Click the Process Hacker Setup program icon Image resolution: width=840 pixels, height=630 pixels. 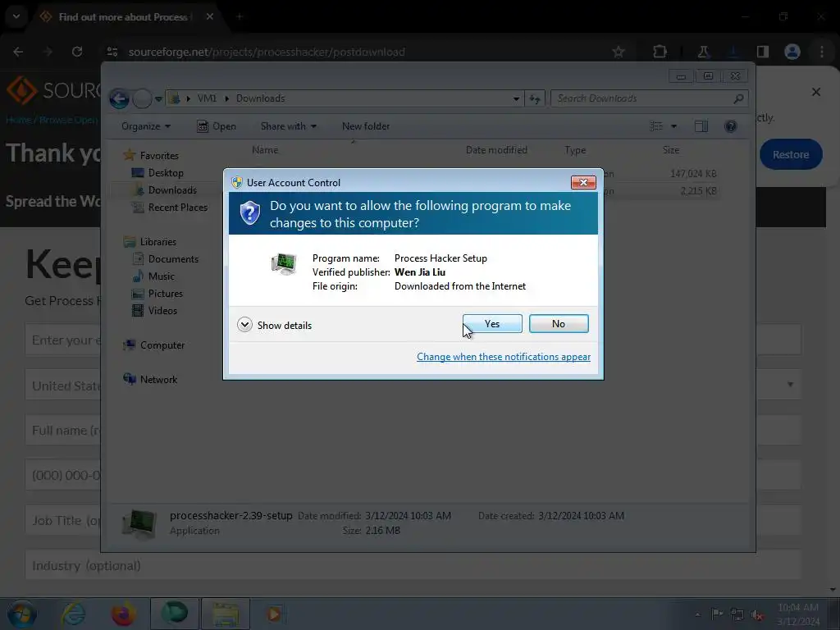tap(284, 264)
